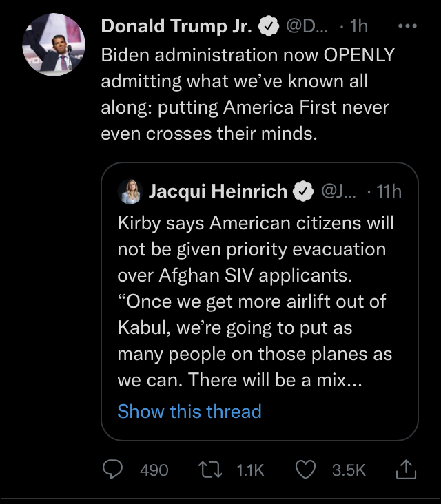Click the reply speech bubble icon
The width and height of the screenshot is (441, 504).
tap(112, 470)
